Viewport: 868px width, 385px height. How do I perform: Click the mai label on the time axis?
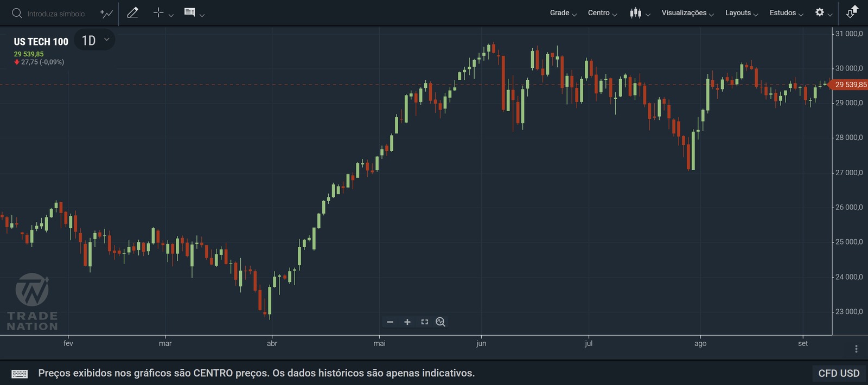pos(380,343)
